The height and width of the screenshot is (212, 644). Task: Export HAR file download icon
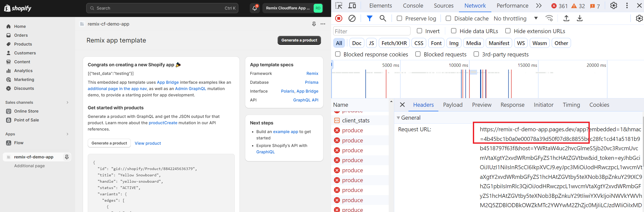[x=580, y=18]
